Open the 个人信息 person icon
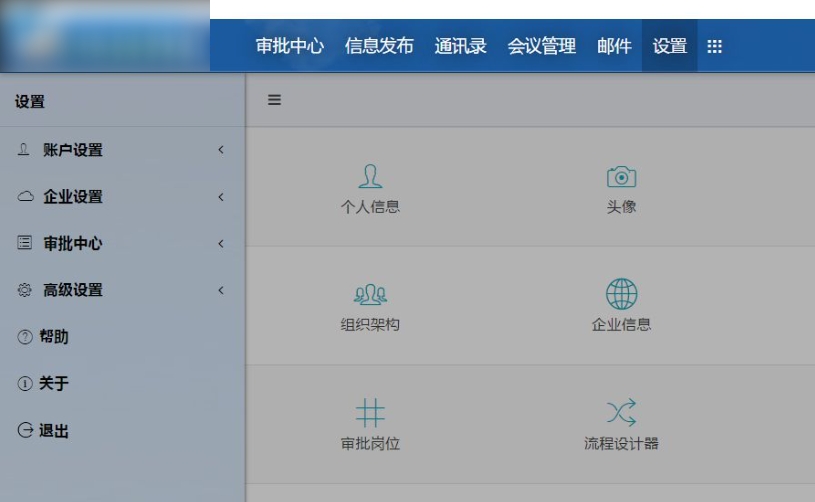Screen dimensions: 815x502 click(x=370, y=177)
